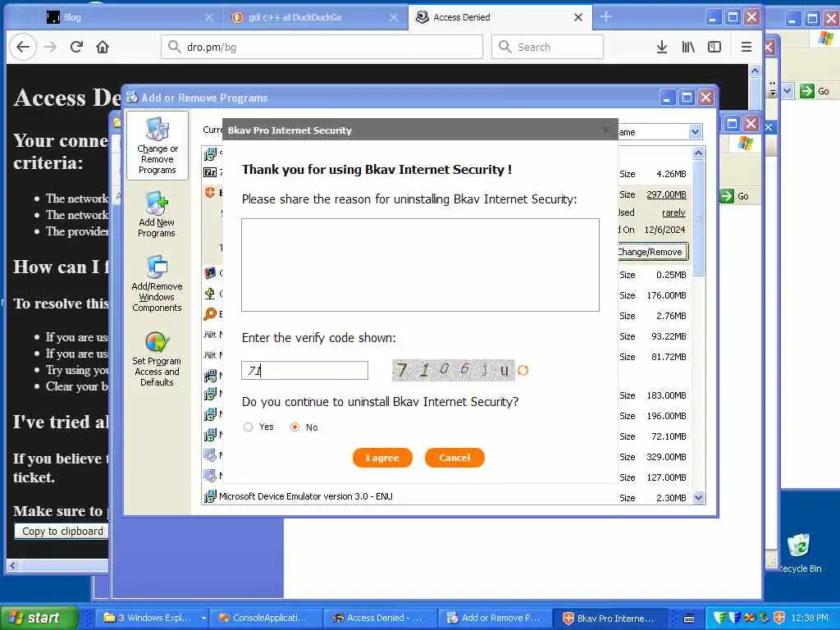Open Firefox library icon

pos(688,47)
